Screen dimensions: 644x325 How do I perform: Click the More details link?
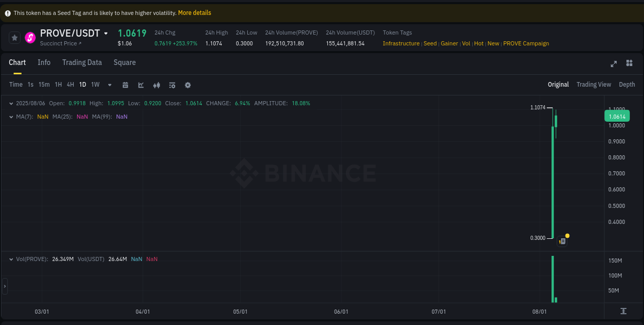click(x=194, y=12)
